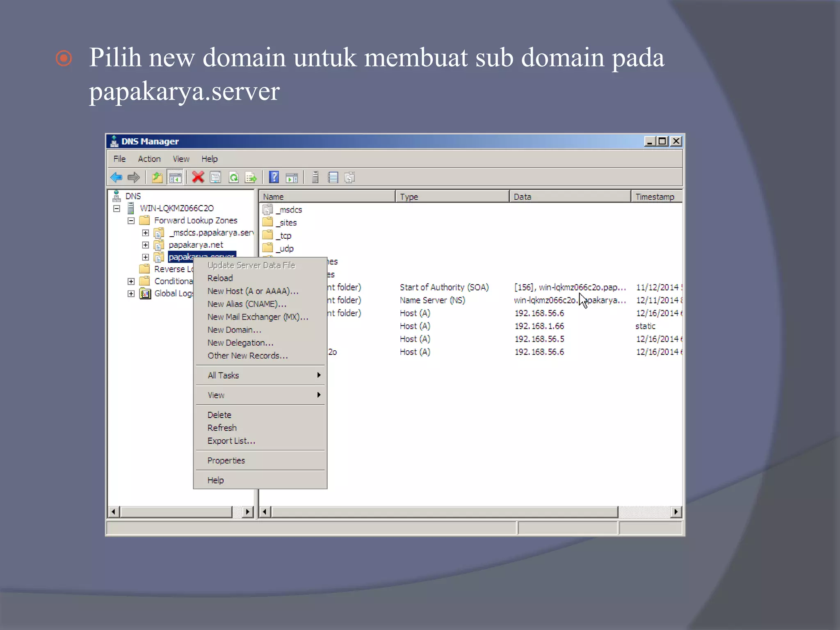Viewport: 840px width, 630px height.
Task: Select the _udp folder icon
Action: coord(268,248)
